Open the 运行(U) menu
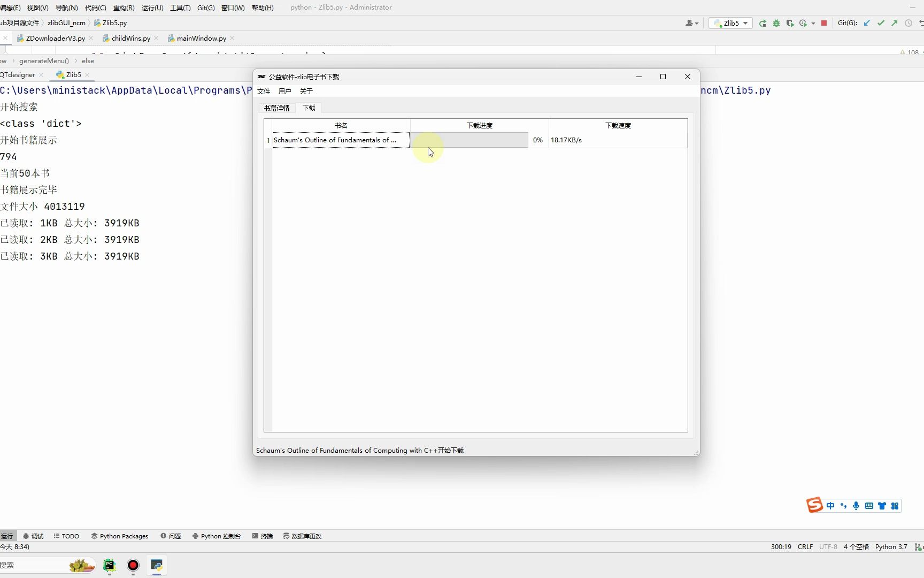The image size is (924, 578). (152, 7)
